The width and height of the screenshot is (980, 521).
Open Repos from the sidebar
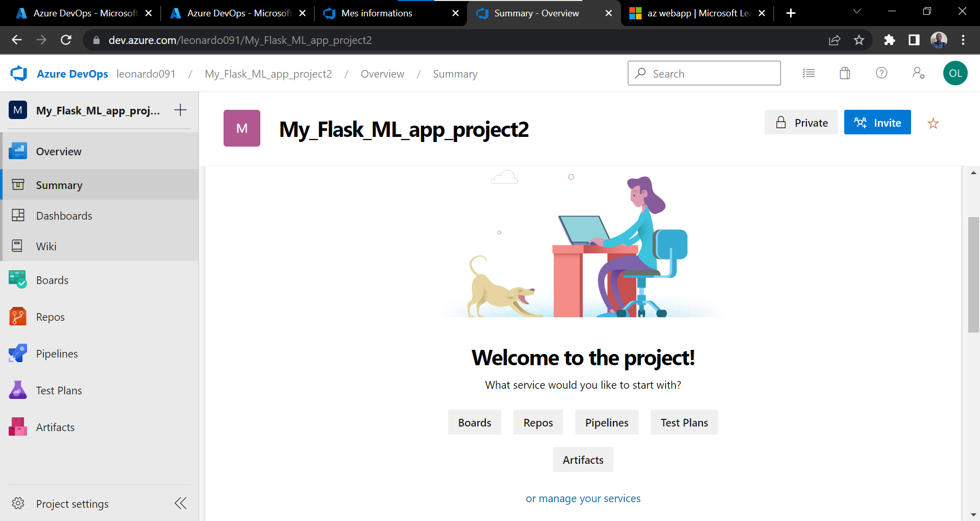[x=50, y=317]
